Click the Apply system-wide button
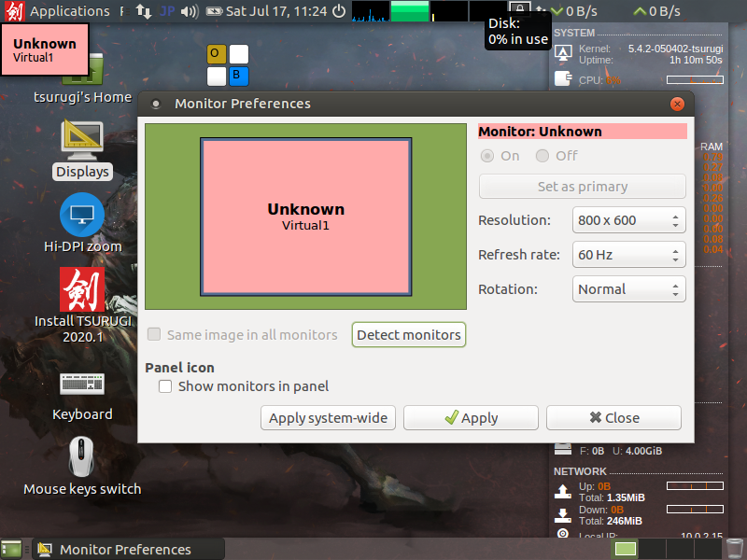 click(x=328, y=417)
